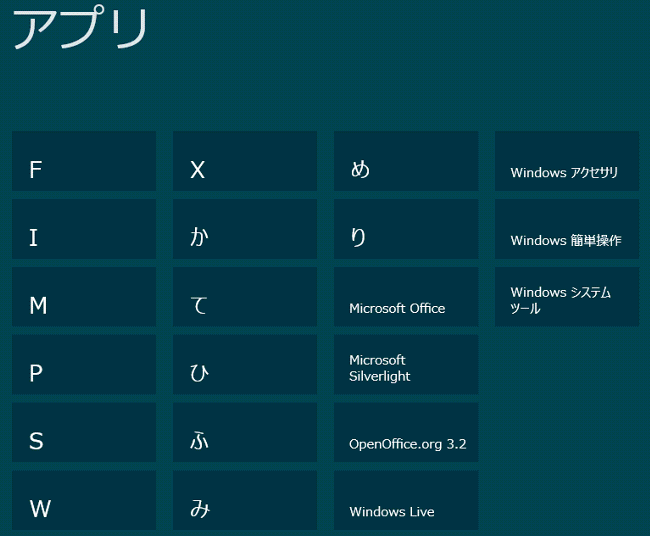The height and width of the screenshot is (536, 650).
Task: Open the て kana tile
Action: pyautogui.click(x=245, y=297)
